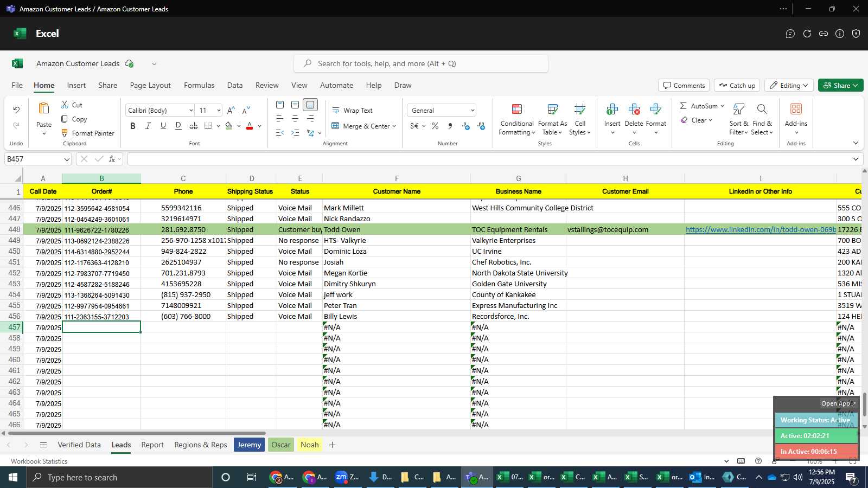Viewport: 868px width, 488px height.
Task: Open the font name dropdown
Action: pos(191,111)
